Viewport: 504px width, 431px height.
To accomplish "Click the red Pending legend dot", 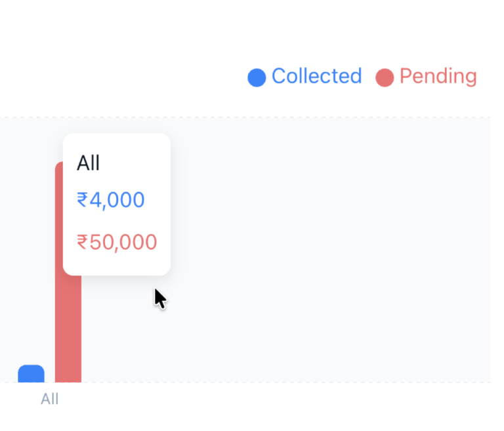I will tap(385, 77).
